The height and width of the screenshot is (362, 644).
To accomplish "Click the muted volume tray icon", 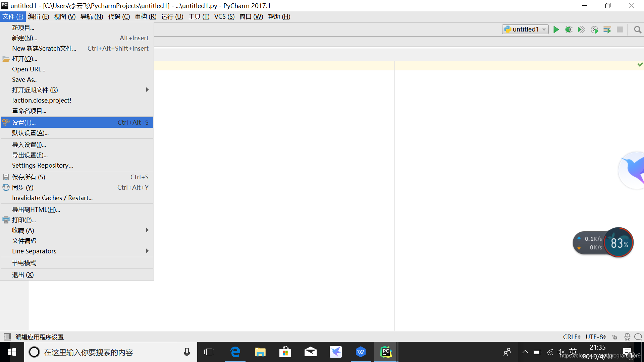I will pos(561,352).
